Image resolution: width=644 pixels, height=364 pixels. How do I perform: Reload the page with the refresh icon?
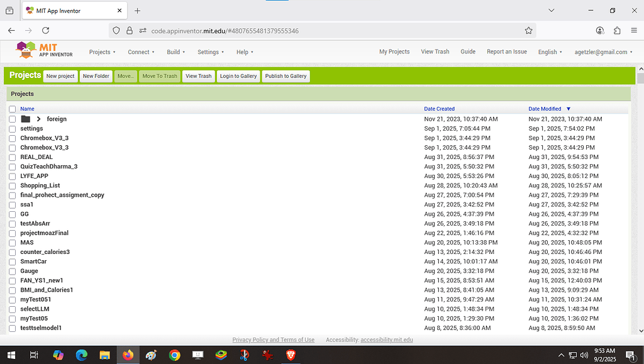[x=44, y=30]
